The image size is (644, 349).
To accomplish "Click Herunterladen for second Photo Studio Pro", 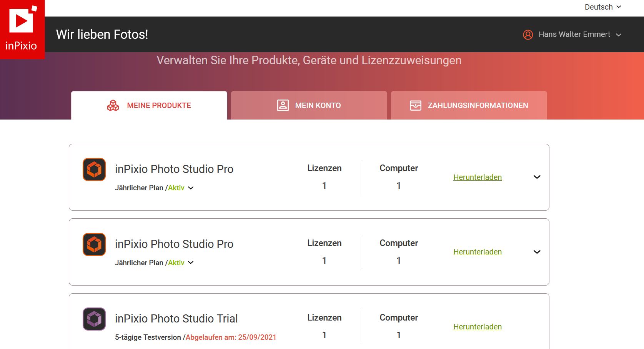I will [478, 252].
